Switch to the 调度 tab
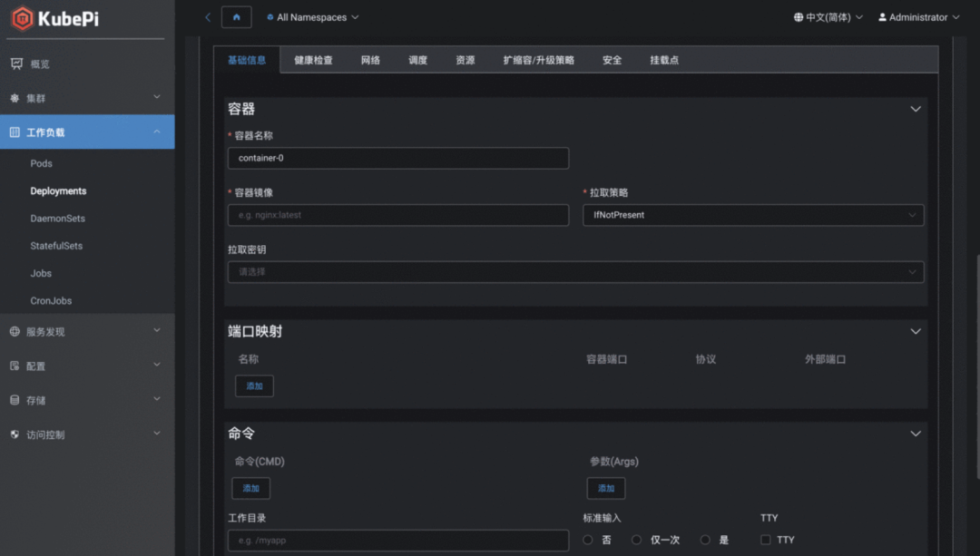Viewport: 980px width, 556px height. (417, 60)
